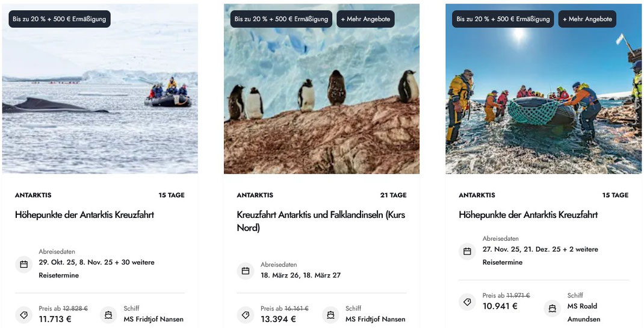Open 15-day Höhepunkte cruise with Roald Amundsen
644x328 pixels.
pos(528,215)
